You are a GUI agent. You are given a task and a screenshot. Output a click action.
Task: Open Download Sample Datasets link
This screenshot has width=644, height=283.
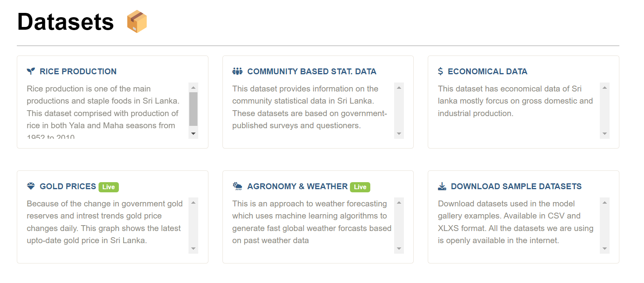[x=516, y=186]
